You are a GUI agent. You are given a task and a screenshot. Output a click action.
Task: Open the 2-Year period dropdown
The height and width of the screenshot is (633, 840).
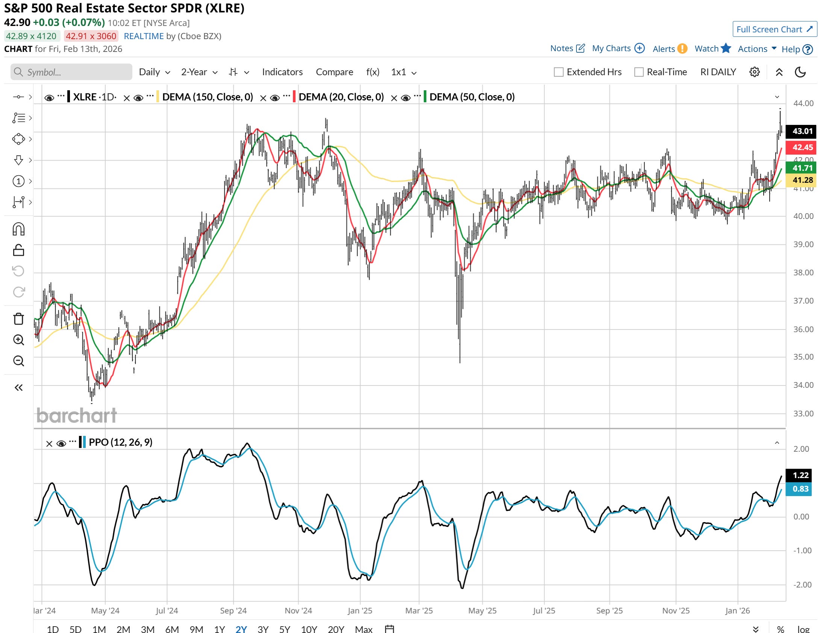point(199,72)
